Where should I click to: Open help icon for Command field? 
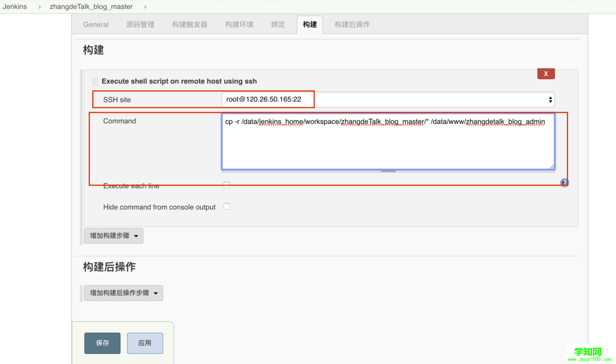click(x=565, y=183)
